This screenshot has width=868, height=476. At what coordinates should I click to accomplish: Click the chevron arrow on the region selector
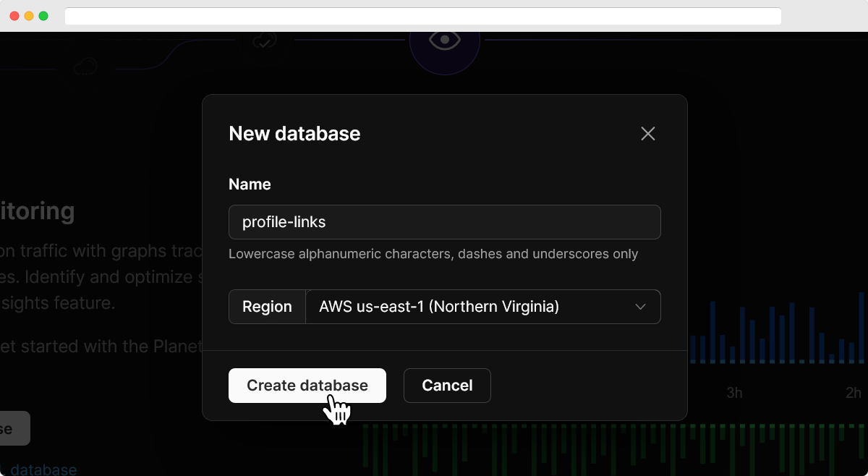pyautogui.click(x=639, y=307)
